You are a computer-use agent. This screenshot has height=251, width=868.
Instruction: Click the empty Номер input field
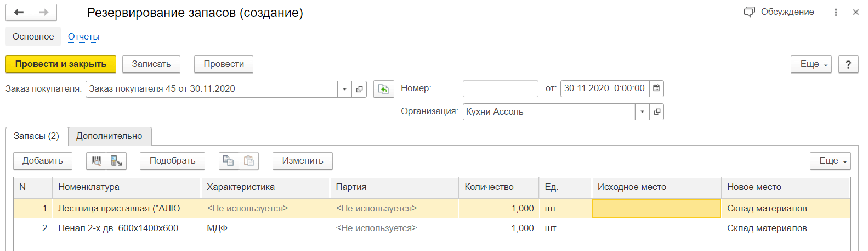(500, 88)
